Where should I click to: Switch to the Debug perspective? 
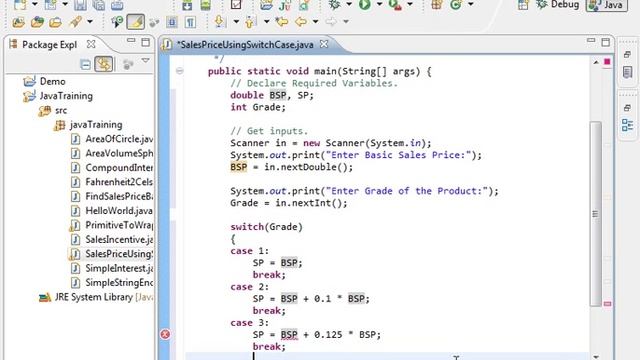(558, 5)
